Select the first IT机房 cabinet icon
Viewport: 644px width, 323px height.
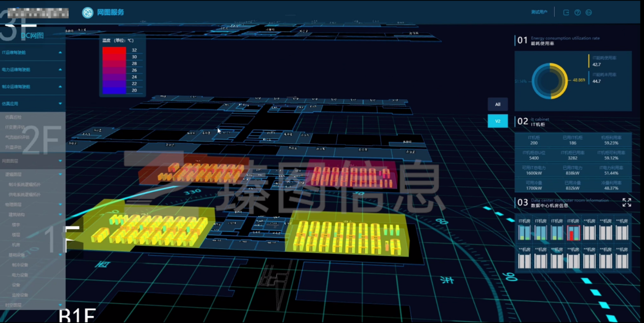(524, 233)
